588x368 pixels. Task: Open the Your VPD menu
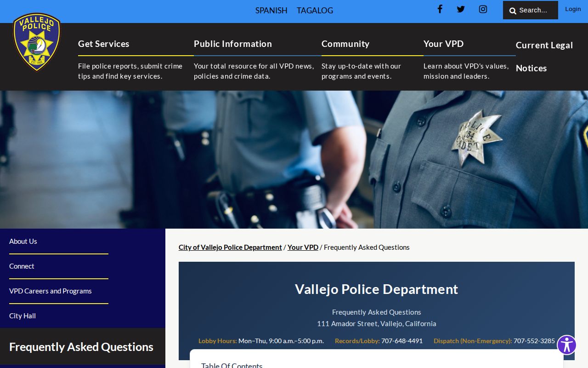click(x=444, y=44)
